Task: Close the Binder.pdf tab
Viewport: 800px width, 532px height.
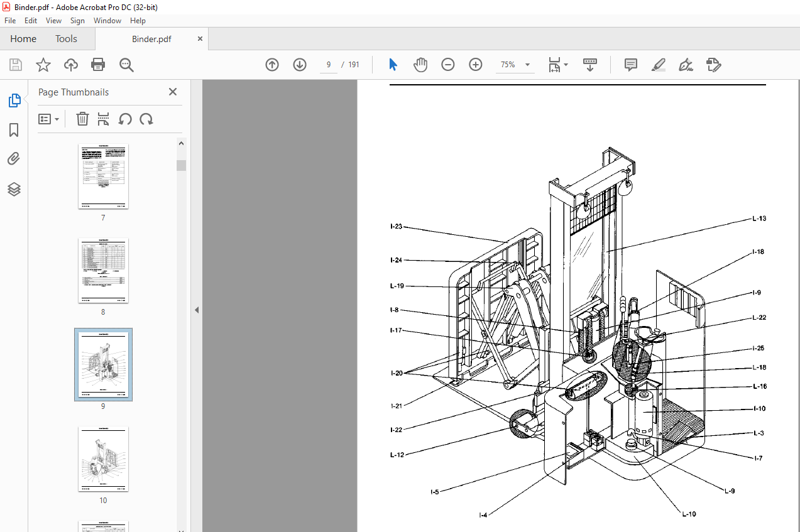Action: tap(200, 39)
